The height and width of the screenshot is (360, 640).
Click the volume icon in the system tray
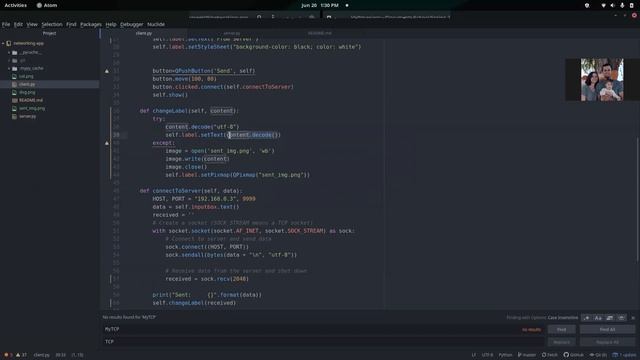click(x=612, y=5)
